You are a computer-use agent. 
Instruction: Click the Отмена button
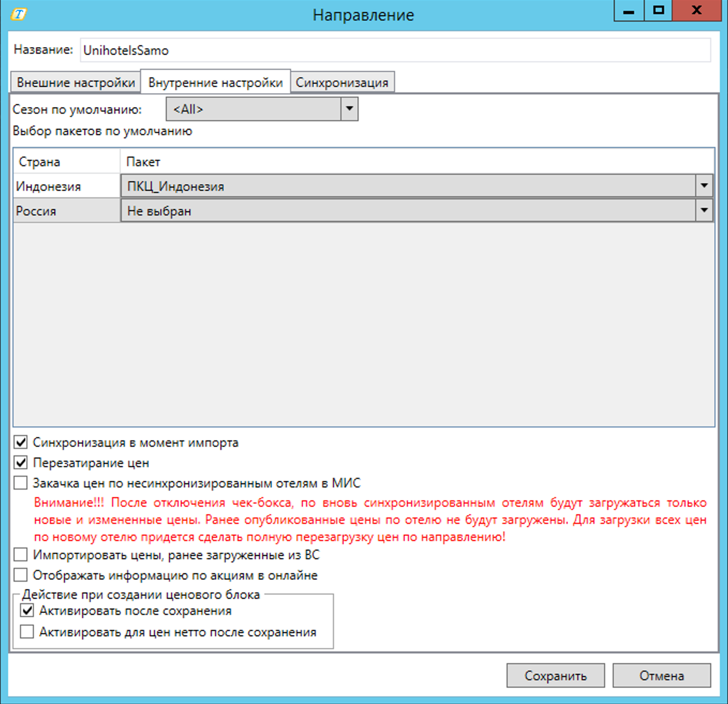661,676
